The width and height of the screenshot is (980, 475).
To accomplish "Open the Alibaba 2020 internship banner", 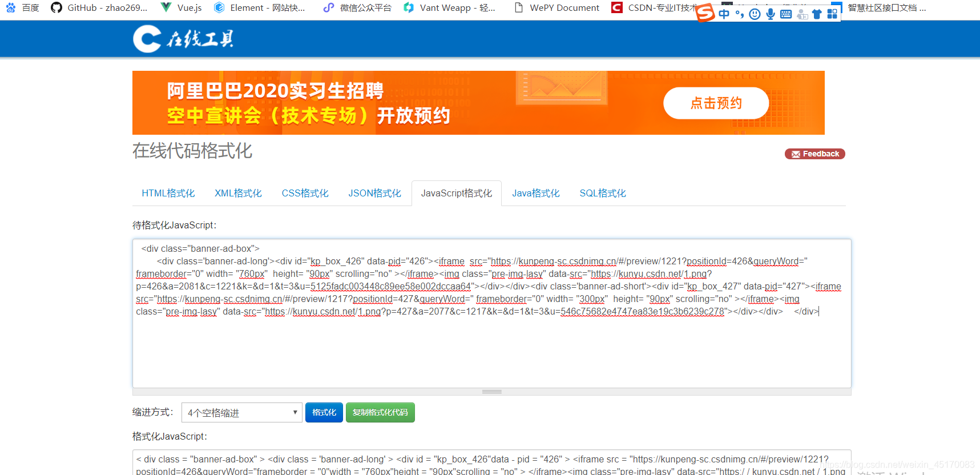I will (478, 103).
